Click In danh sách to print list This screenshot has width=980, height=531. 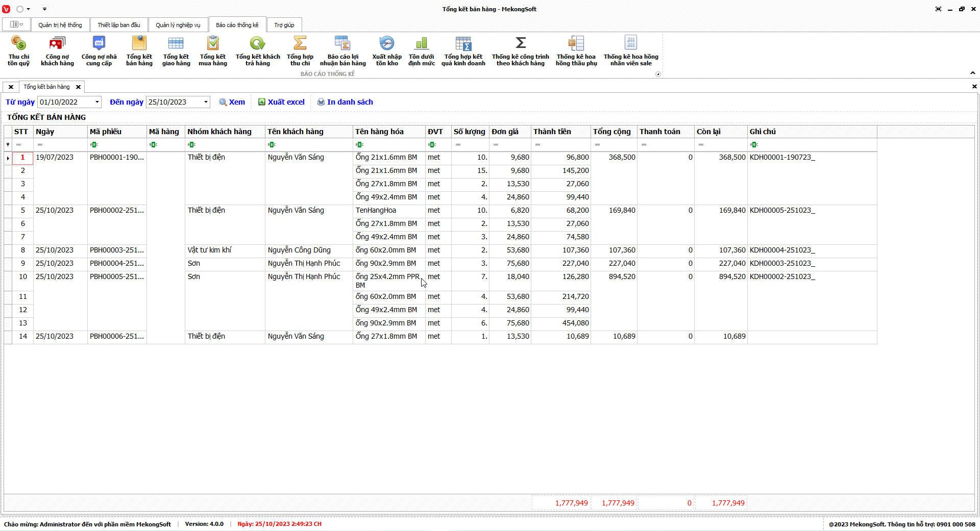pyautogui.click(x=345, y=102)
